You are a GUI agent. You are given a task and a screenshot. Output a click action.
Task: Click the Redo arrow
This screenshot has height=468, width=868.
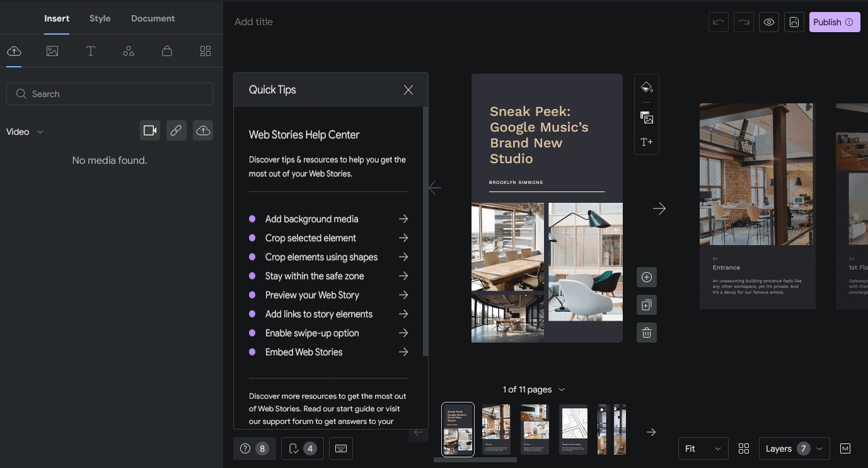pyautogui.click(x=744, y=22)
